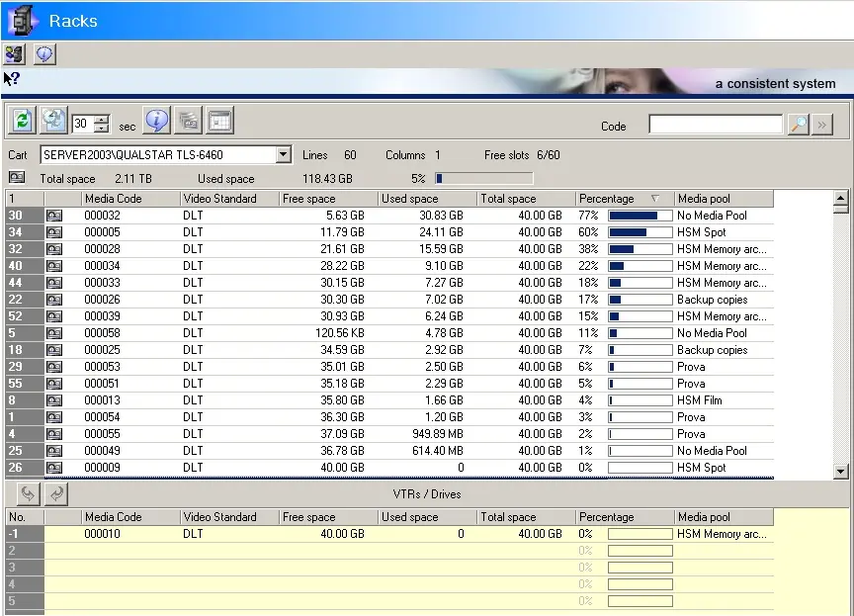The image size is (854, 616).
Task: Click the green refresh icon in the toolbar
Action: (x=22, y=121)
